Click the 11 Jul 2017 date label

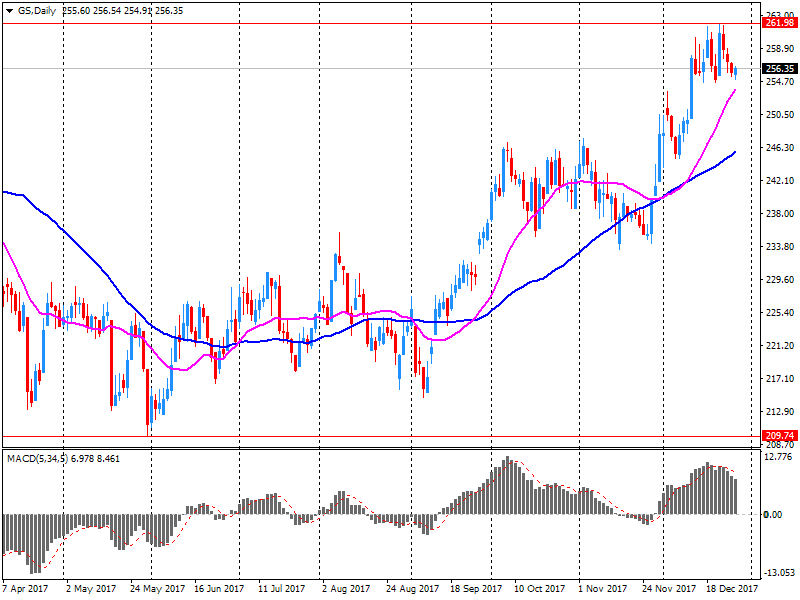[x=283, y=589]
